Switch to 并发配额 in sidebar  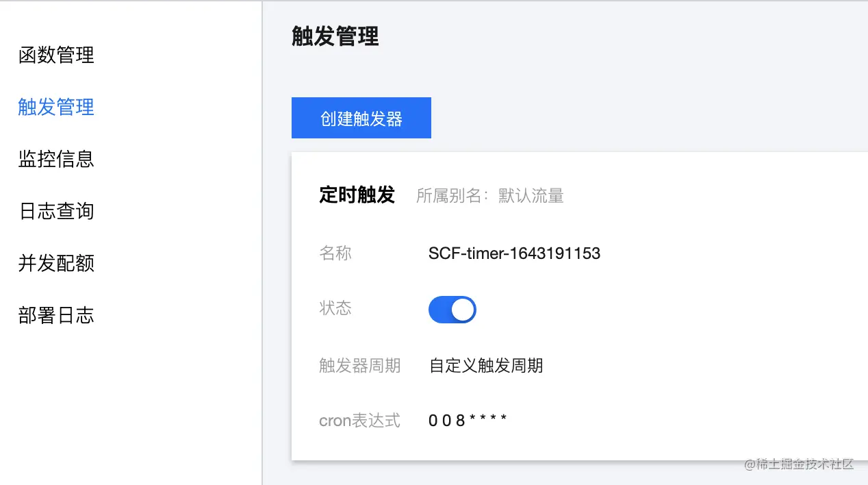(x=56, y=263)
